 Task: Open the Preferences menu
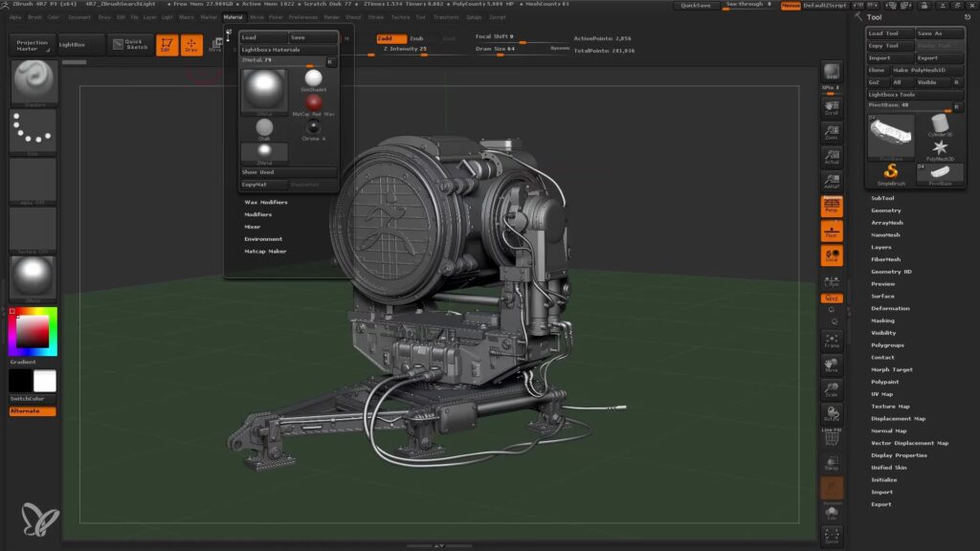pyautogui.click(x=303, y=17)
